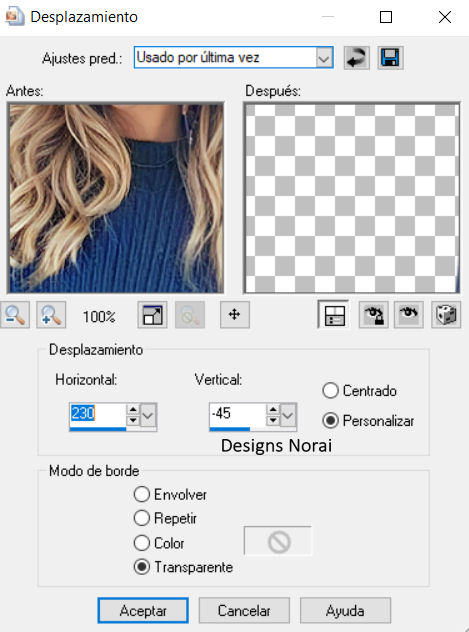Click the Horizontal offset input field
The height and width of the screenshot is (632, 469).
98,415
